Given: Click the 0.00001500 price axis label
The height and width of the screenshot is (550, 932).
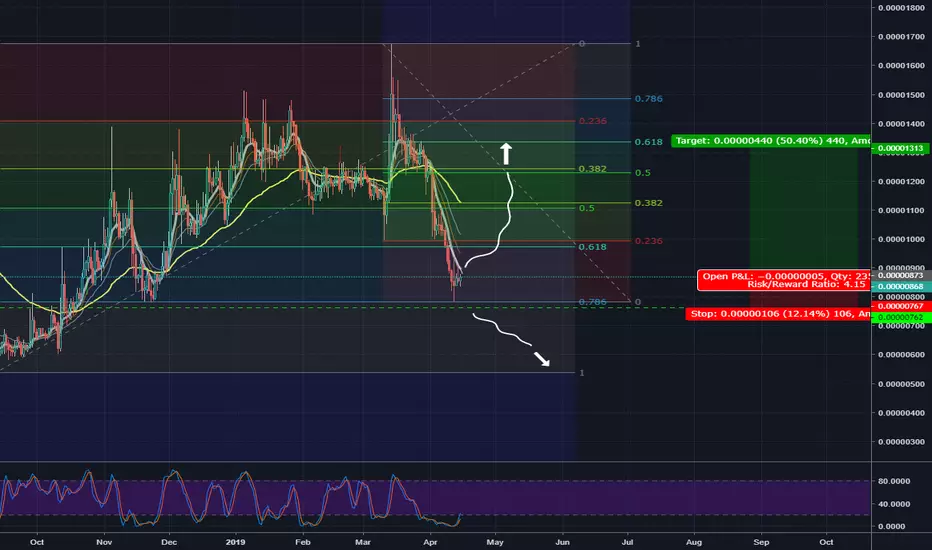Looking at the screenshot, I should (x=901, y=95).
